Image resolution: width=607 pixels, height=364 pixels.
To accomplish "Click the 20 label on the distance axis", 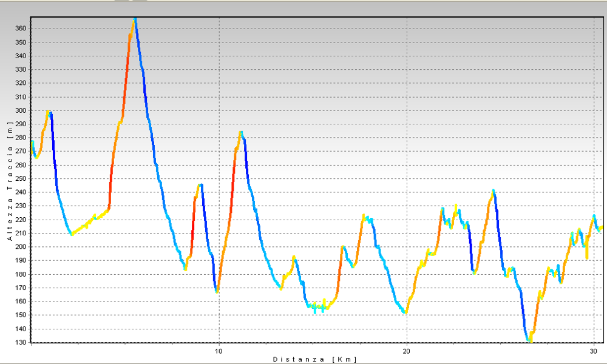I will coord(407,351).
